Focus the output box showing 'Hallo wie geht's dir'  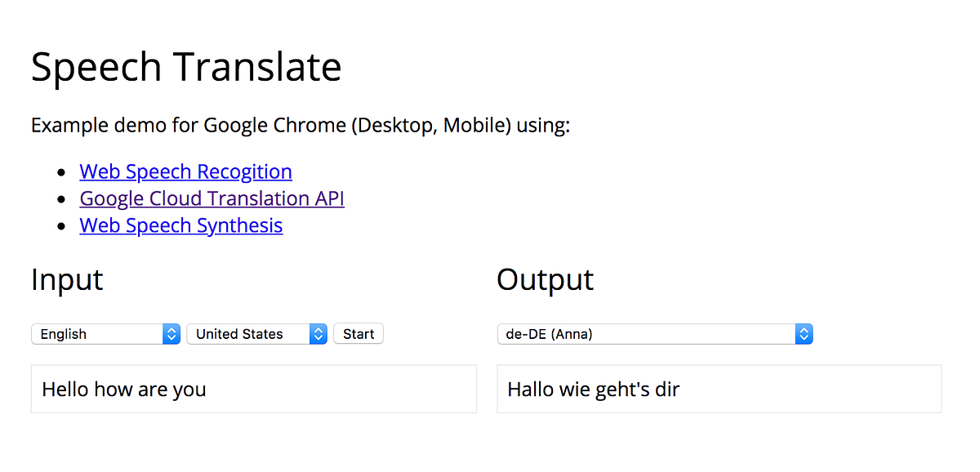(x=719, y=389)
